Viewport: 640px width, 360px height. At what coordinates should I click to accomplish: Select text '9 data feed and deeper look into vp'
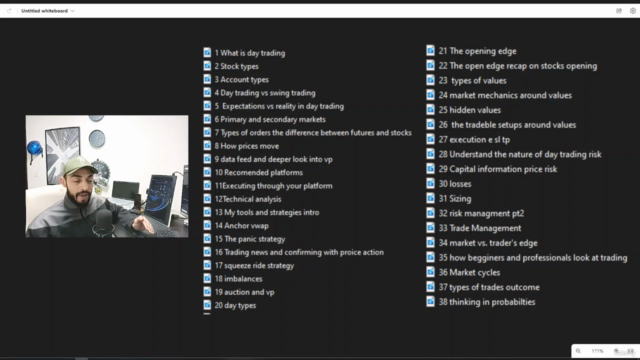273,159
